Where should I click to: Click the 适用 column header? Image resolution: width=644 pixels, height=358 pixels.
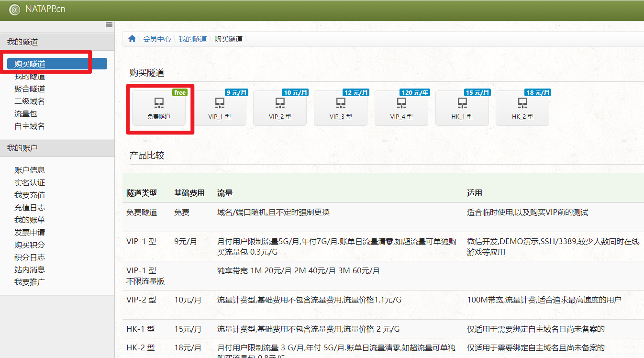click(475, 193)
